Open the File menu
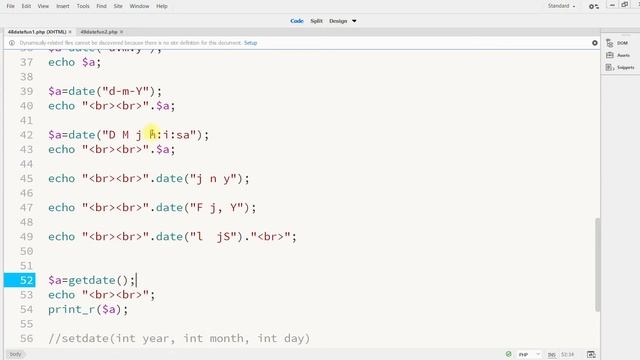Viewport: 640px width, 360px height. [x=11, y=6]
